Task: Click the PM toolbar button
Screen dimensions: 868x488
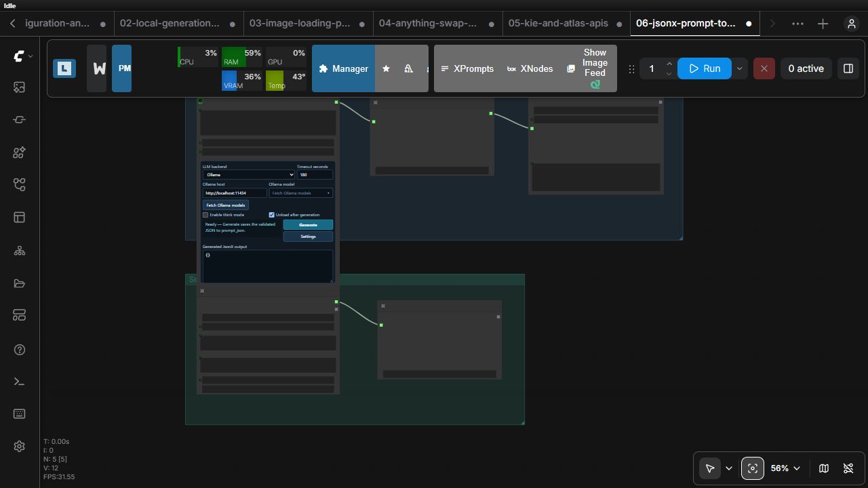Action: tap(121, 68)
